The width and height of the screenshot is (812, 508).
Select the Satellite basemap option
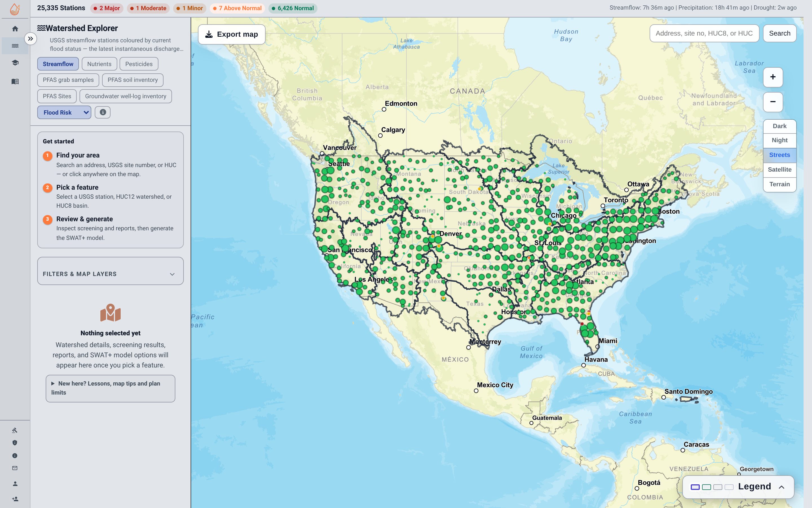[780, 170]
